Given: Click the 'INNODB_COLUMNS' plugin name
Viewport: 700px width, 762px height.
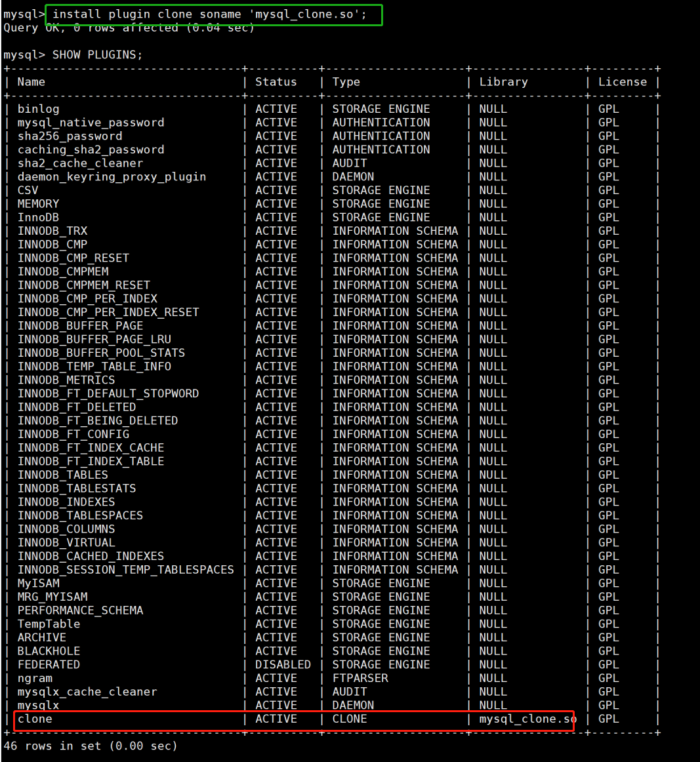Looking at the screenshot, I should point(66,529).
